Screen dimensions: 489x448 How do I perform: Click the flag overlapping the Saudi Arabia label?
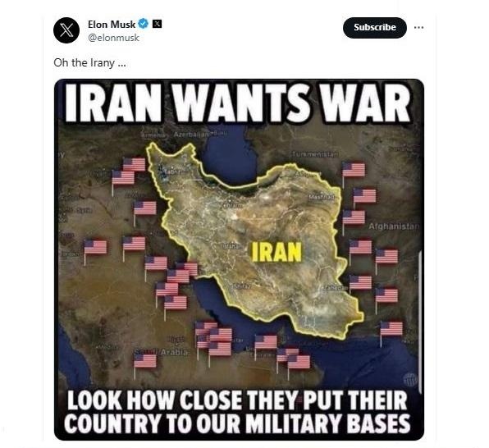pos(144,362)
